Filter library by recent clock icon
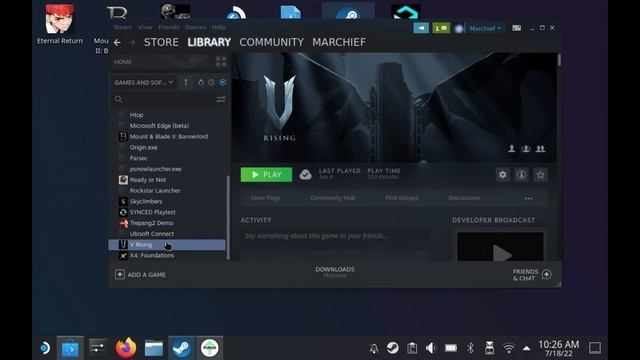640x360 pixels. [x=211, y=82]
